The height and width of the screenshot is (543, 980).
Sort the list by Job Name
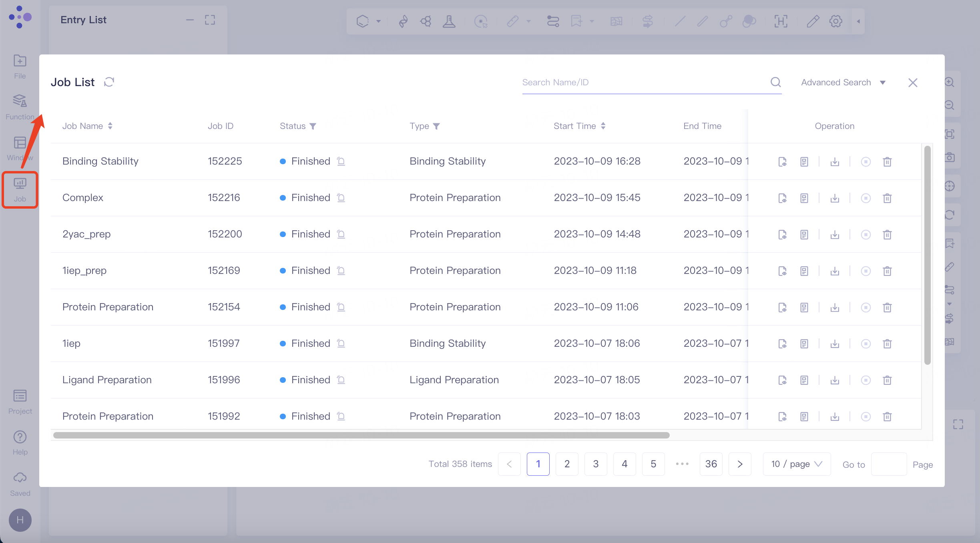[x=110, y=126]
